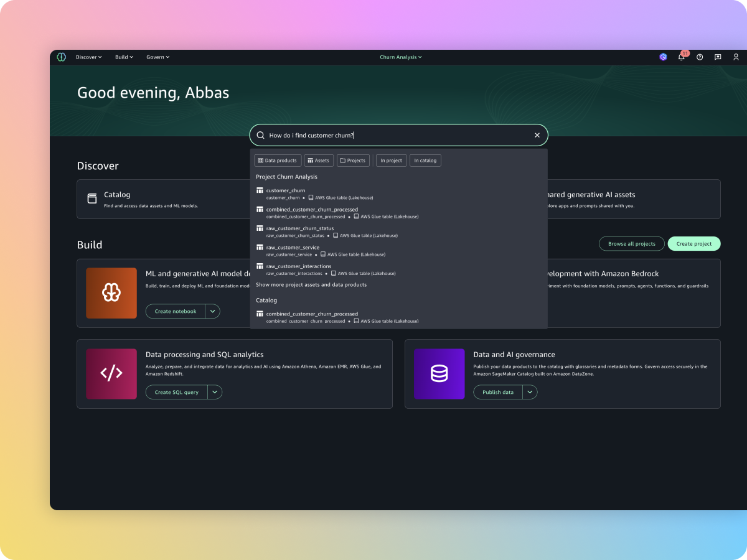Open the user profile icon
Screen dimensions: 747x560
coord(736,57)
